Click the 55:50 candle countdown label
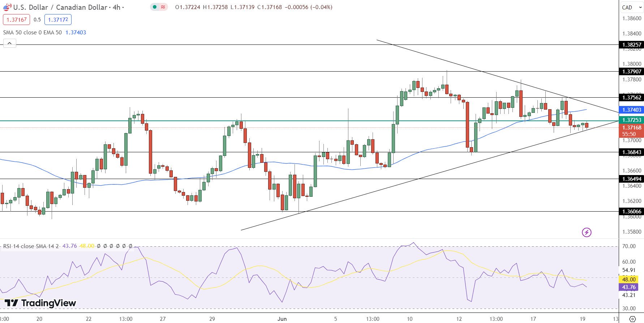Screen dimensions: 644x323 [629, 134]
